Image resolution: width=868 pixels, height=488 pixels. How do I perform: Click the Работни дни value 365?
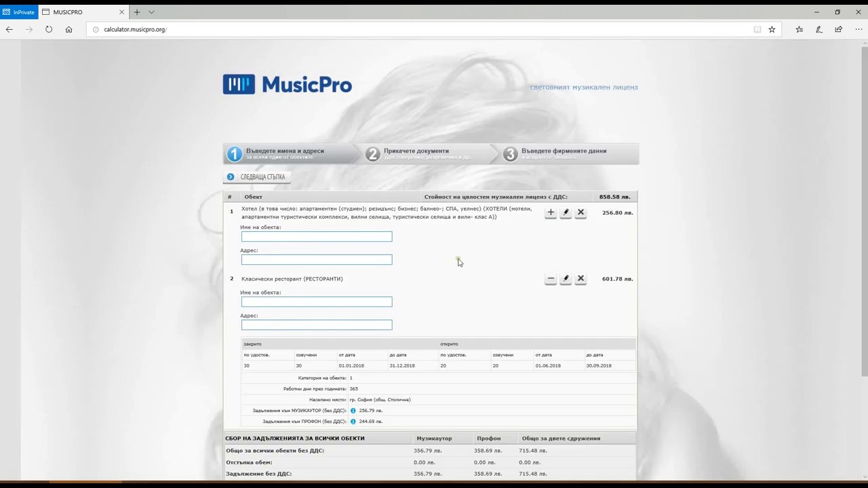point(353,389)
